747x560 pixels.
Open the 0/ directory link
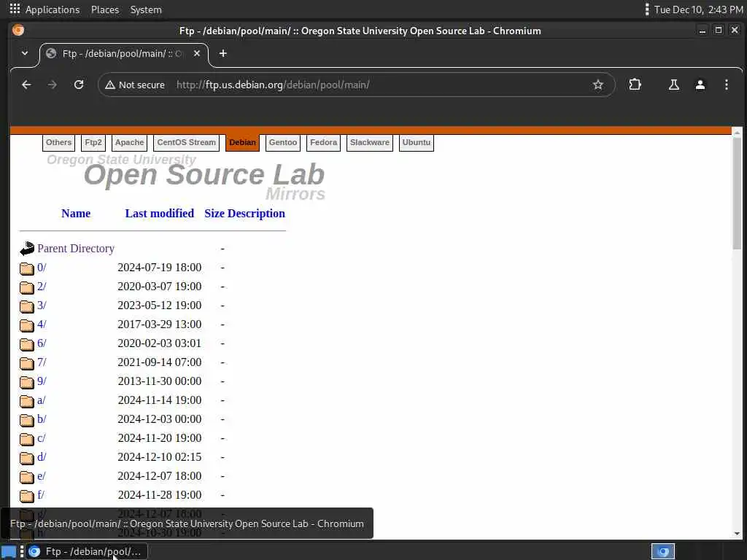click(42, 267)
